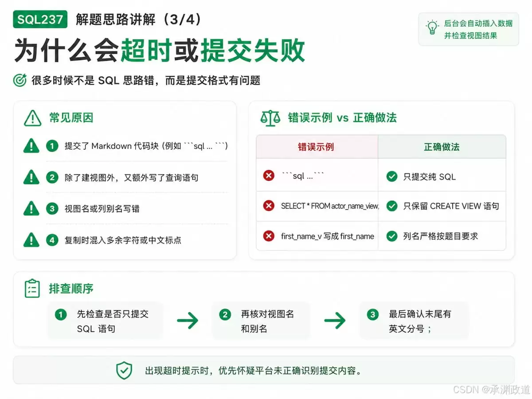Click the green check beside 只提交纯 SQL
532x399 pixels.
391,176
